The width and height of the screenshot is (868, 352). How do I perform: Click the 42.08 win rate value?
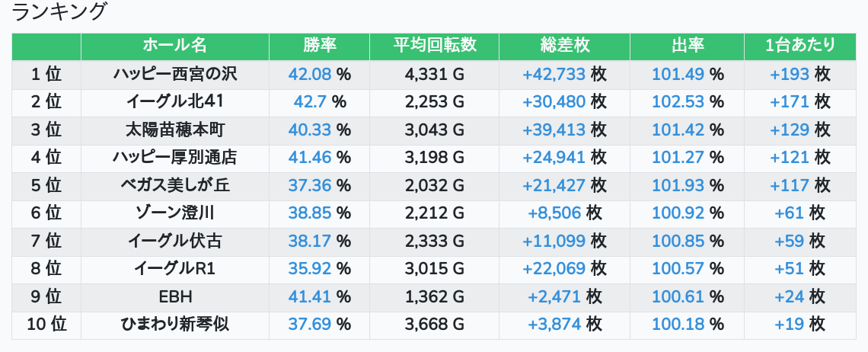click(311, 74)
